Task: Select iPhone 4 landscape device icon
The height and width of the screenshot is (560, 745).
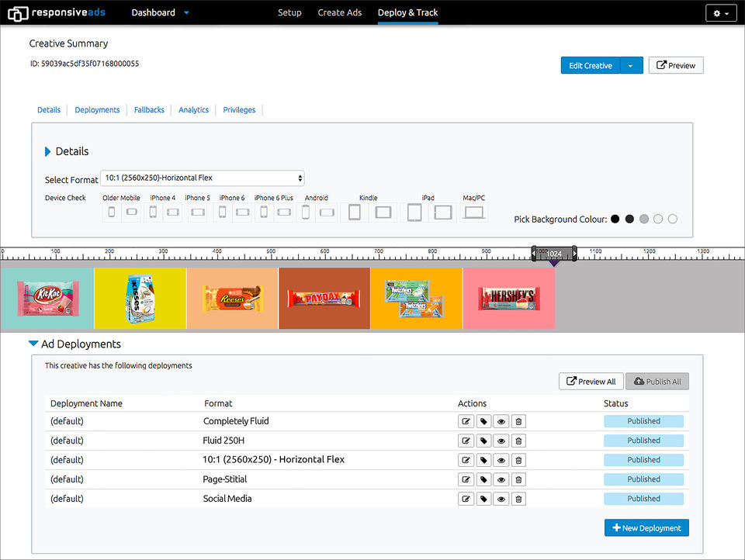Action: pyautogui.click(x=173, y=212)
